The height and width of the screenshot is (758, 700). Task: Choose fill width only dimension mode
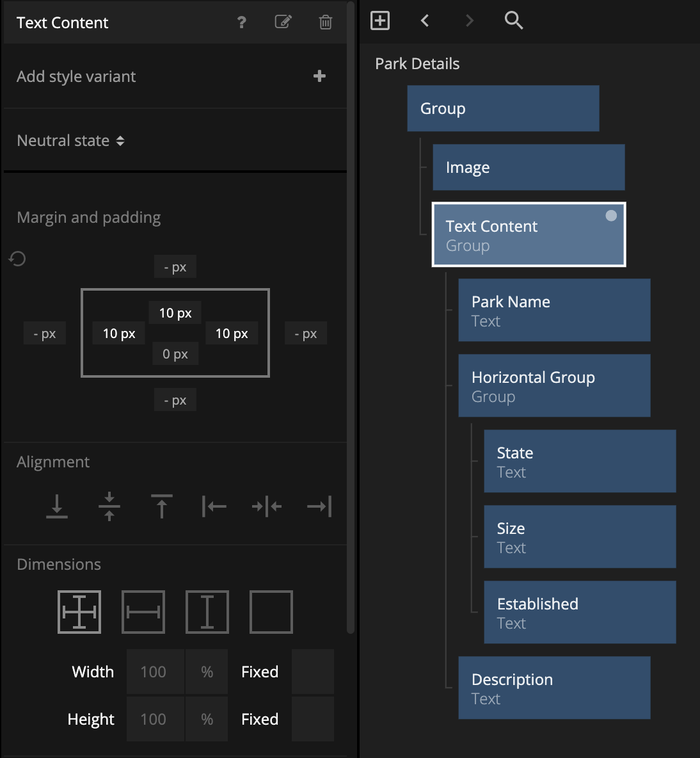[143, 612]
